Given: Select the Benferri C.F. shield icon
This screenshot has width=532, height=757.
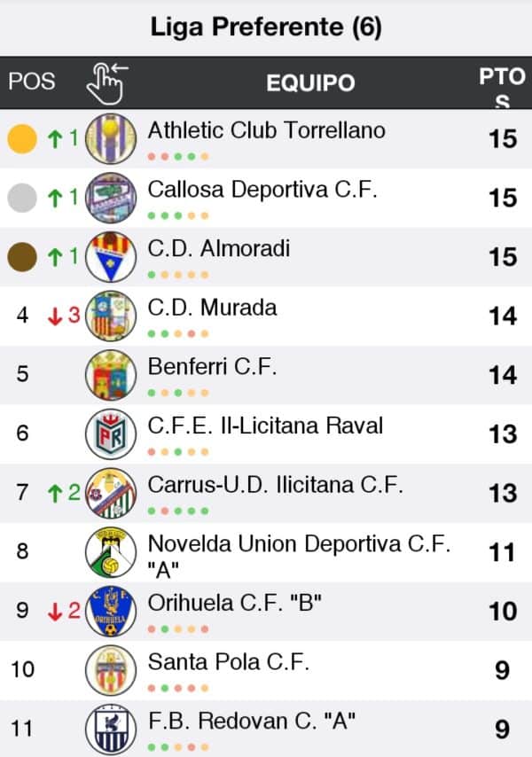Looking at the screenshot, I should click(x=111, y=375).
